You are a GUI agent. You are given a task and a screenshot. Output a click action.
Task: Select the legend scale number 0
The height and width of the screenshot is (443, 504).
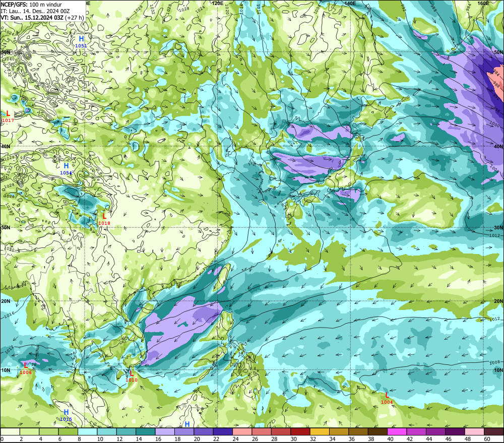click(x=2, y=439)
